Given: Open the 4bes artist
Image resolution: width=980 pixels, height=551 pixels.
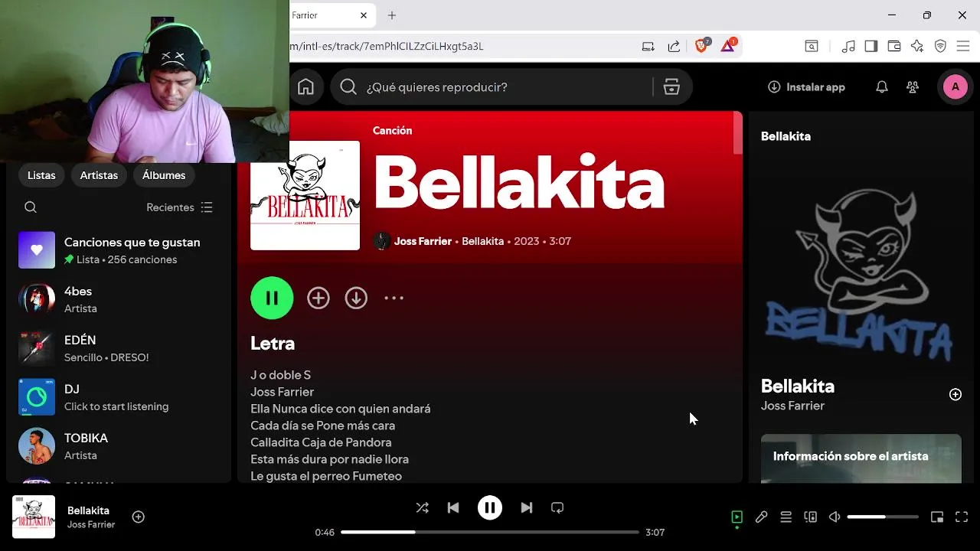Looking at the screenshot, I should [x=119, y=299].
